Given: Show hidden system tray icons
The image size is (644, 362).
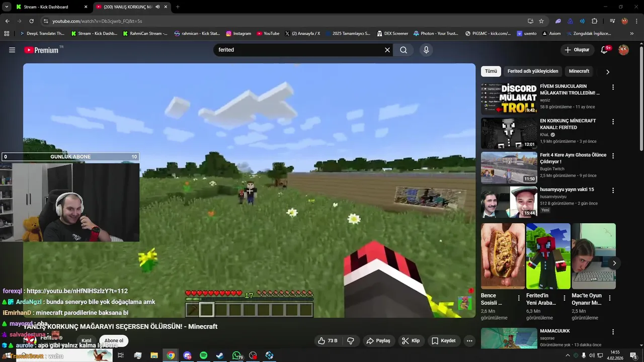Looking at the screenshot, I should pyautogui.click(x=568, y=355).
